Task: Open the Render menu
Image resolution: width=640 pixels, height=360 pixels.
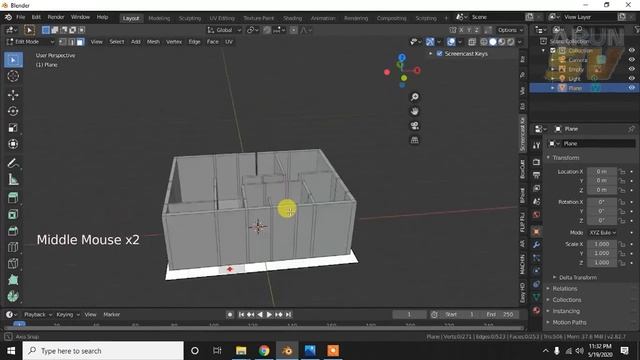Action: (56, 17)
